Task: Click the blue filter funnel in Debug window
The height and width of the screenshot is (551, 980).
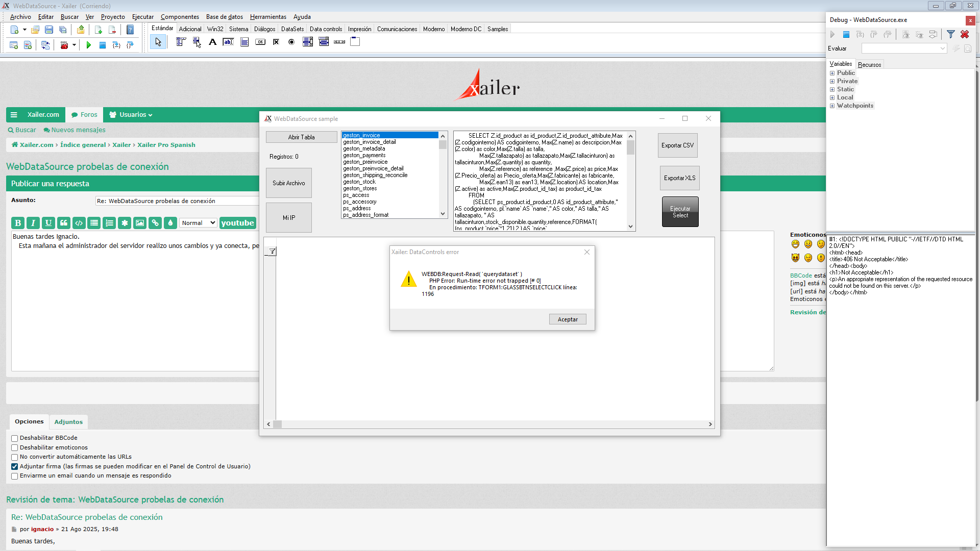Action: [950, 34]
